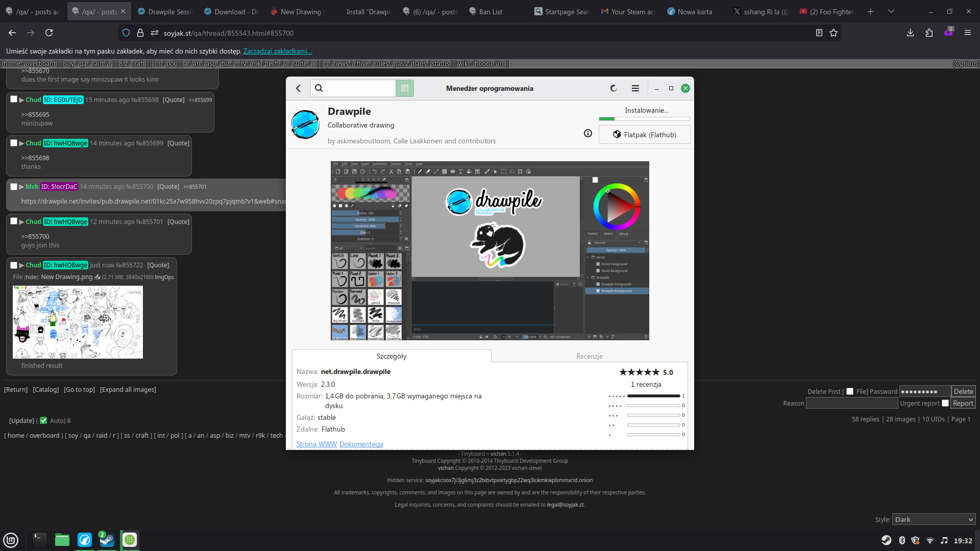Viewport: 980px width, 551px height.
Task: Open the New Drawing.png thumbnail
Action: coord(78,322)
